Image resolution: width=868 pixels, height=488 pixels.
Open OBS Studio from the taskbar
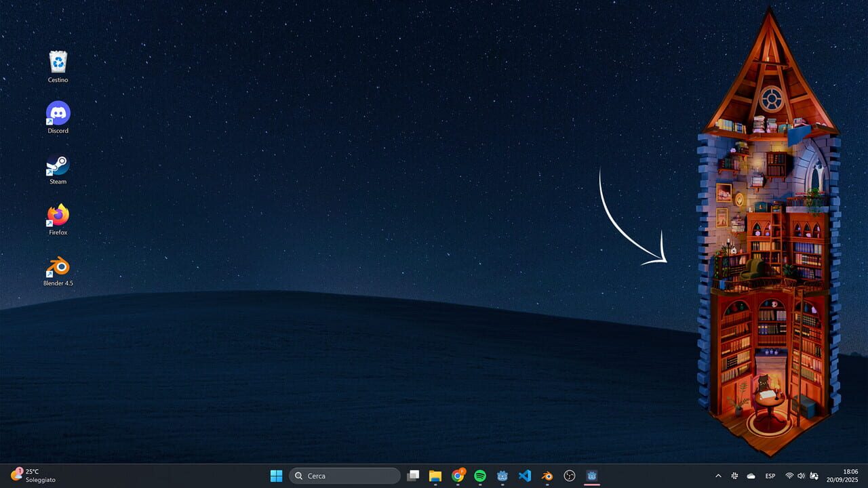[570, 475]
